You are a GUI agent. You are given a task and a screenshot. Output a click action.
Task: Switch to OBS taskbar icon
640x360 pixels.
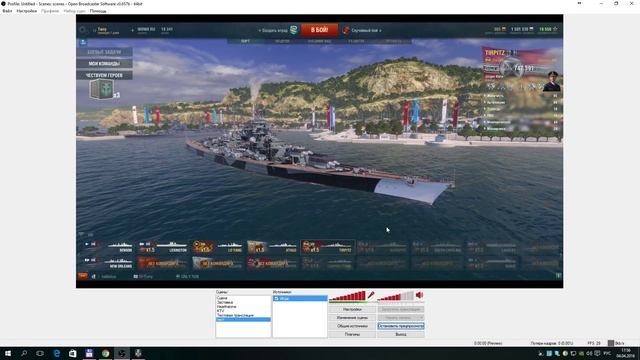[x=122, y=353]
